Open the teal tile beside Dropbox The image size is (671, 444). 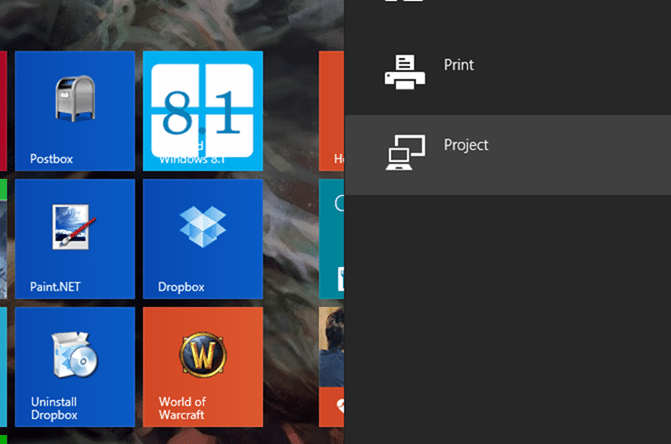[331, 239]
